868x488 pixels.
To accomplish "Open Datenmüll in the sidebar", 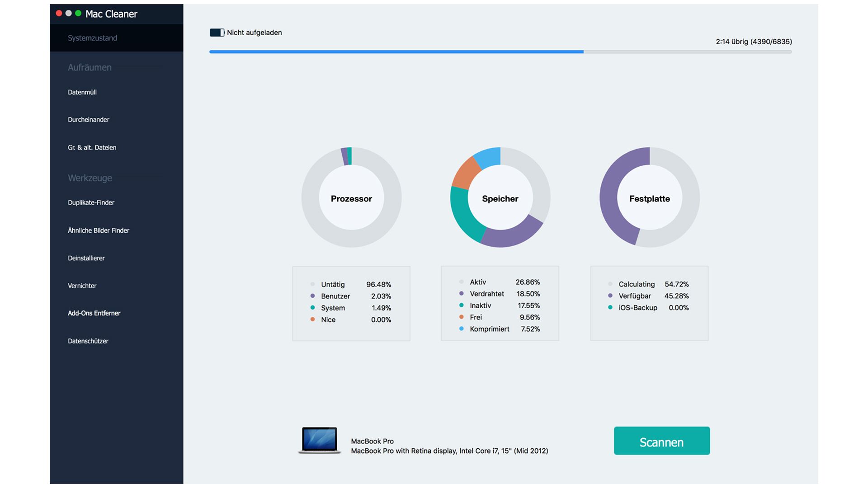I will 82,92.
